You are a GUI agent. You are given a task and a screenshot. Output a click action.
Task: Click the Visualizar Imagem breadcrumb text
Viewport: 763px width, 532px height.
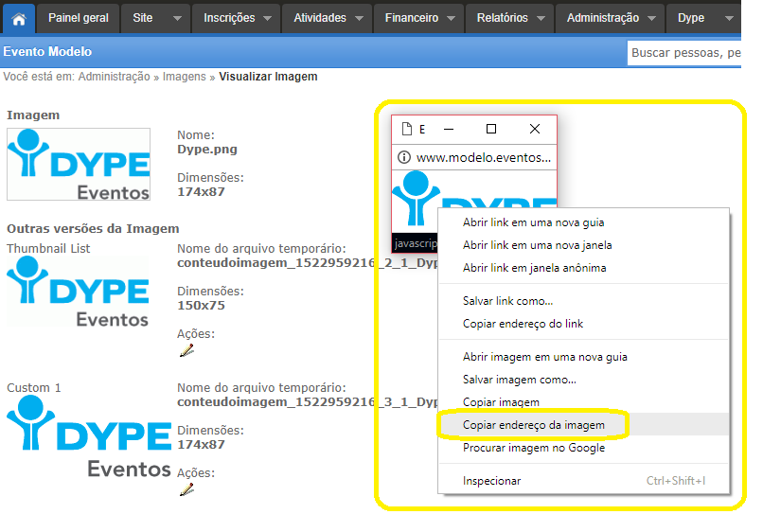click(x=268, y=77)
